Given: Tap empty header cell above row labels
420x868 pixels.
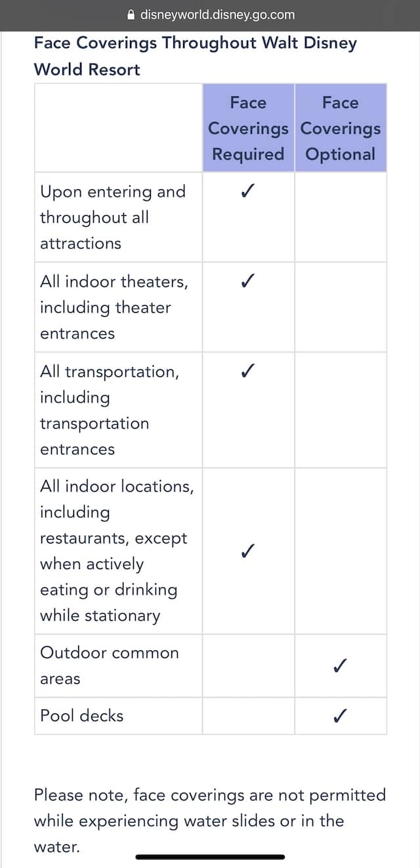Looking at the screenshot, I should pos(118,128).
